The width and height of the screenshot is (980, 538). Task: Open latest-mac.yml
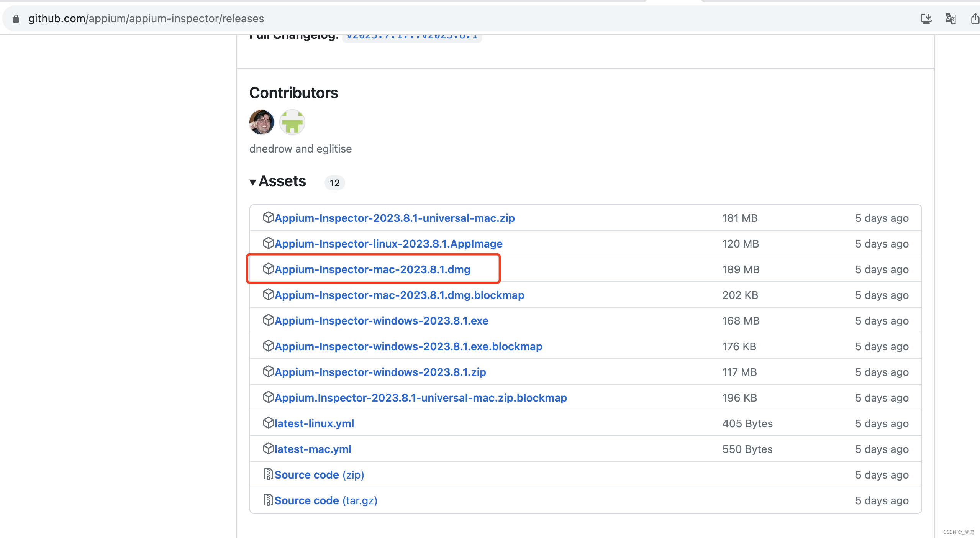pos(313,449)
